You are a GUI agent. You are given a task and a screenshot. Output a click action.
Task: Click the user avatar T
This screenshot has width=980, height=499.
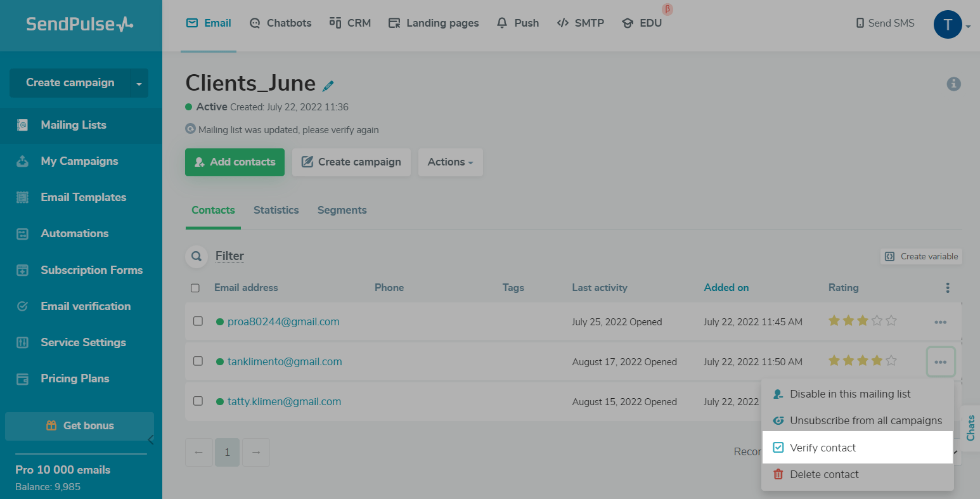click(948, 24)
